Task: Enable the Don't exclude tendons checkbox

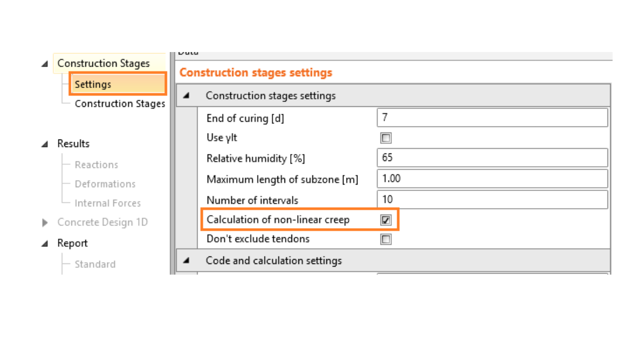Action: (x=386, y=239)
